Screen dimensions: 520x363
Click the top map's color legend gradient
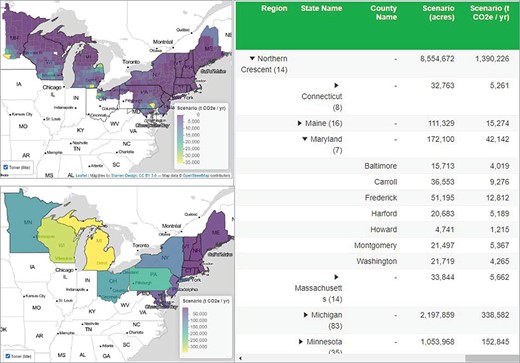[180, 139]
